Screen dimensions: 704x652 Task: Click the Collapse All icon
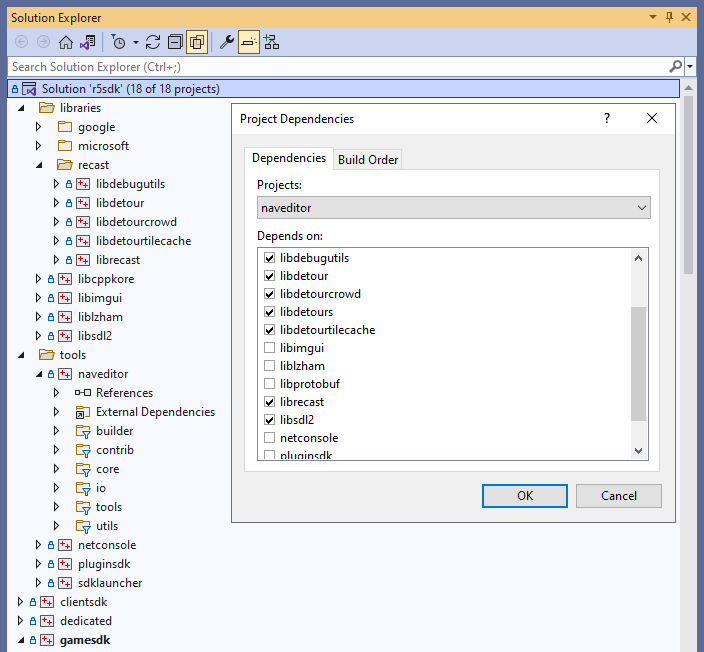[x=175, y=42]
